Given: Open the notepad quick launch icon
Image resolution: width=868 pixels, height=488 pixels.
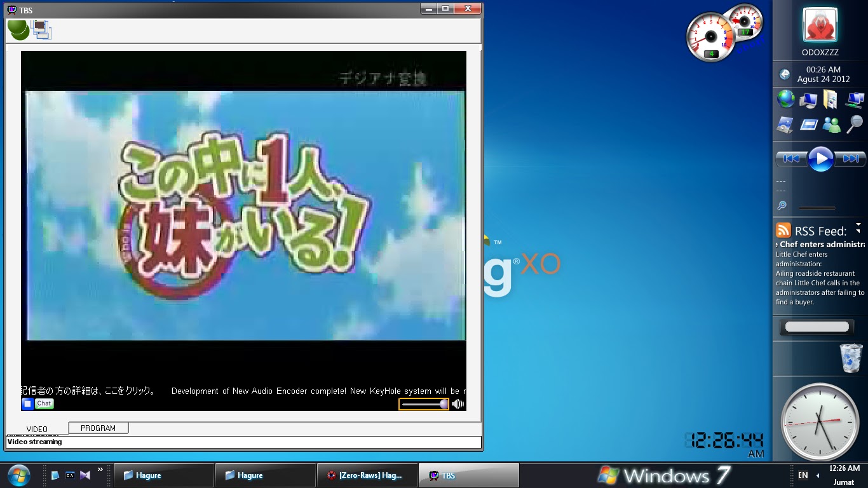Looking at the screenshot, I should (x=55, y=475).
